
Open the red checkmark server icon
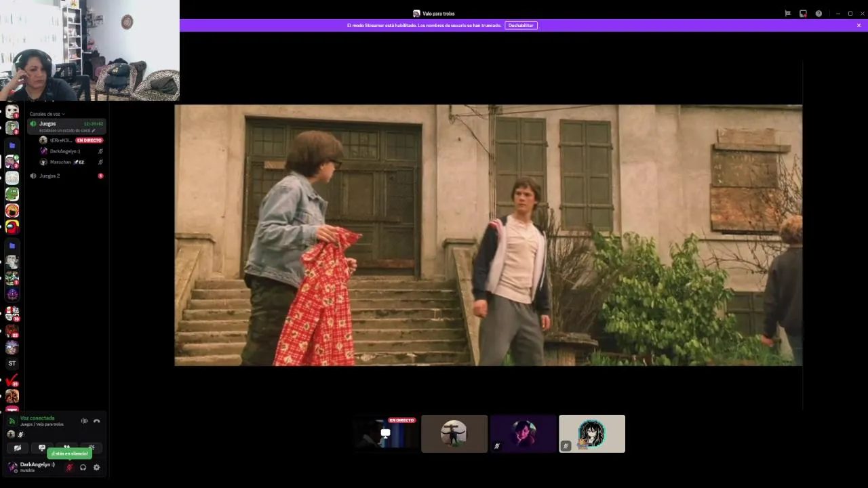coord(12,380)
